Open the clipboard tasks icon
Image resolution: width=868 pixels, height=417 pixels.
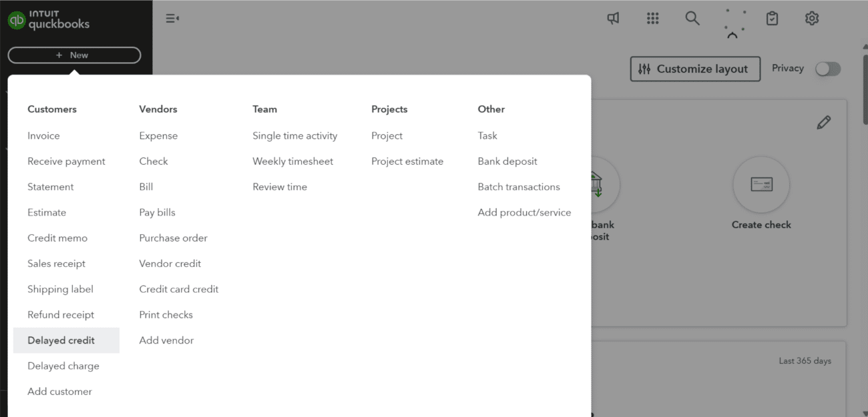[x=772, y=19]
